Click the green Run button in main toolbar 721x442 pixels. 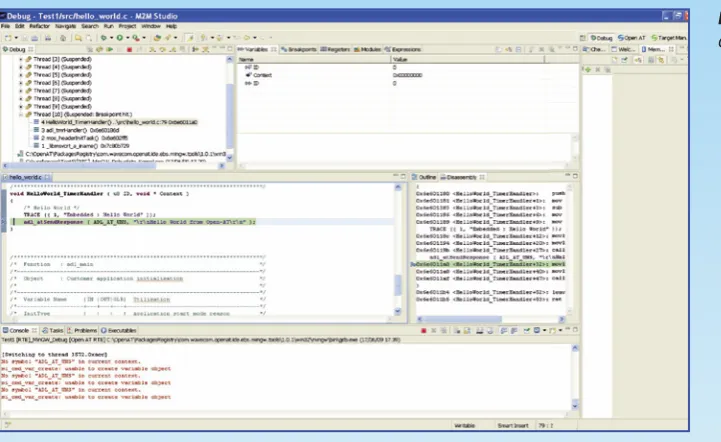120,38
